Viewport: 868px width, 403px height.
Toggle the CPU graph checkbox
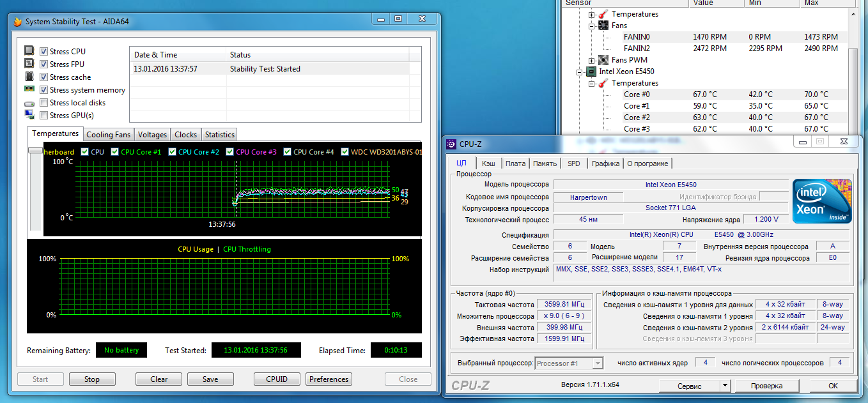tap(85, 152)
